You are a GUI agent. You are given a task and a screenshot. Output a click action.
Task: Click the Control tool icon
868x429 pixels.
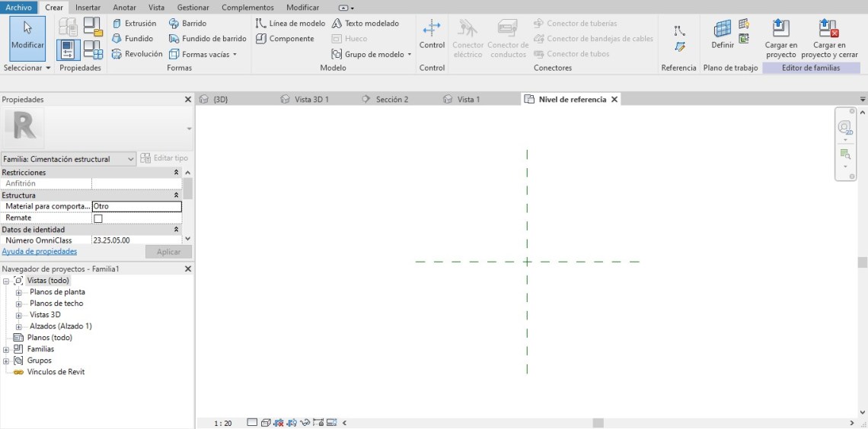click(x=432, y=29)
